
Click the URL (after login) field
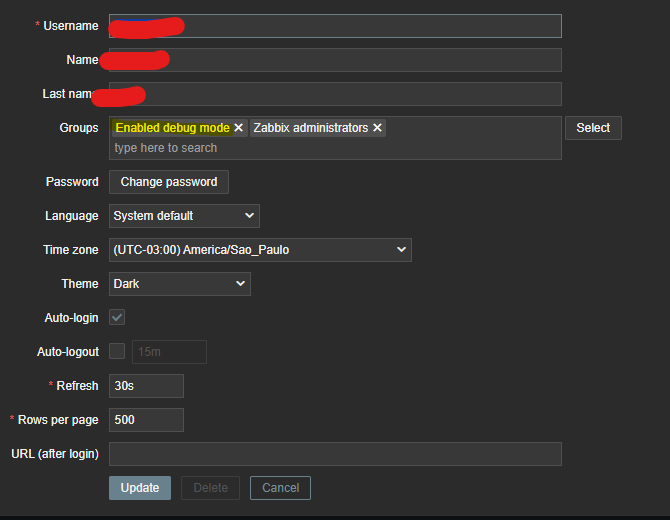[x=335, y=454]
